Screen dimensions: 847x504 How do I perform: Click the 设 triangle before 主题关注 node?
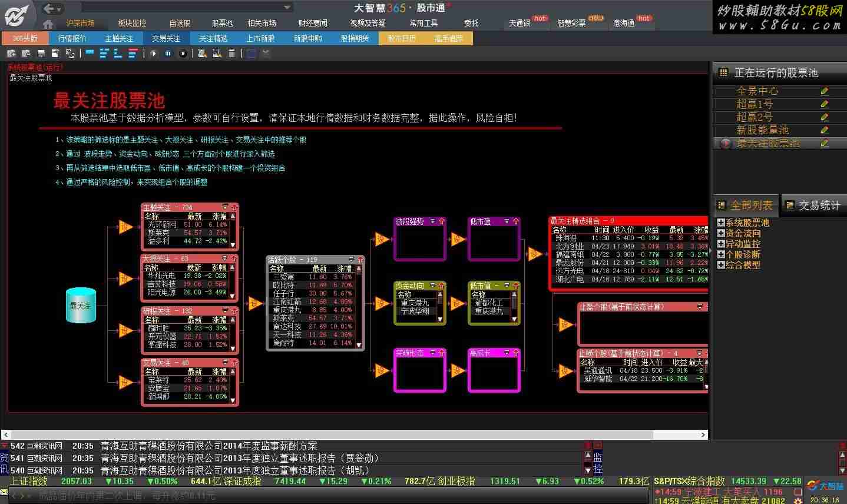125,227
